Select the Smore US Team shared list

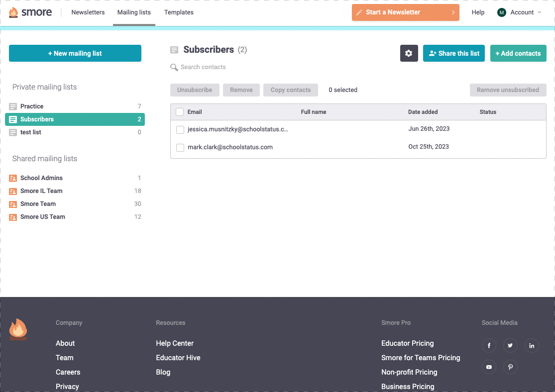point(75,217)
